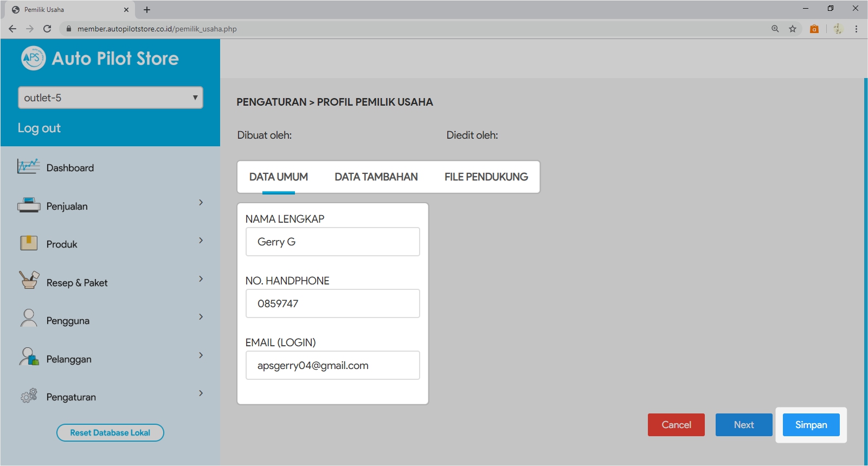
Task: Click the Penjualan cash register icon
Action: click(x=28, y=205)
